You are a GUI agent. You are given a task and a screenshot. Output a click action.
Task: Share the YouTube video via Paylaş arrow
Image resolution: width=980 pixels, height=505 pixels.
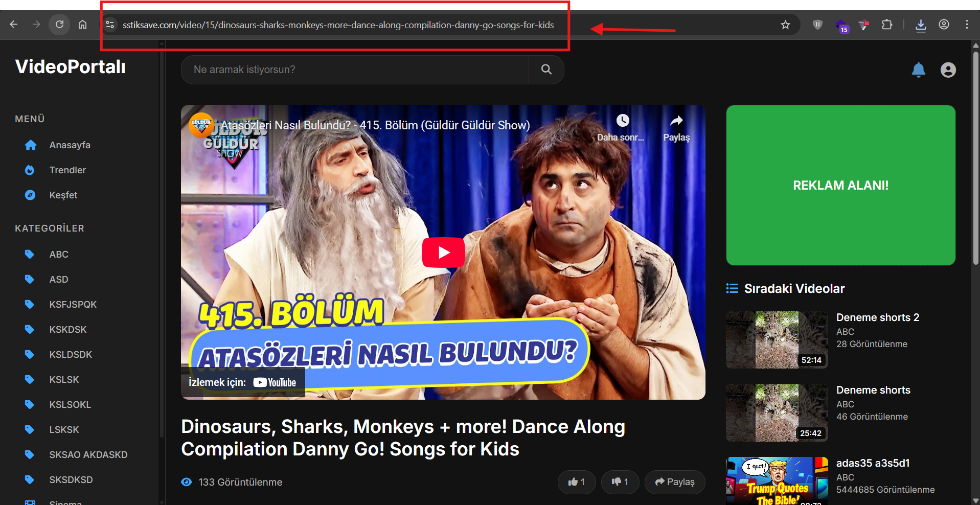click(676, 127)
